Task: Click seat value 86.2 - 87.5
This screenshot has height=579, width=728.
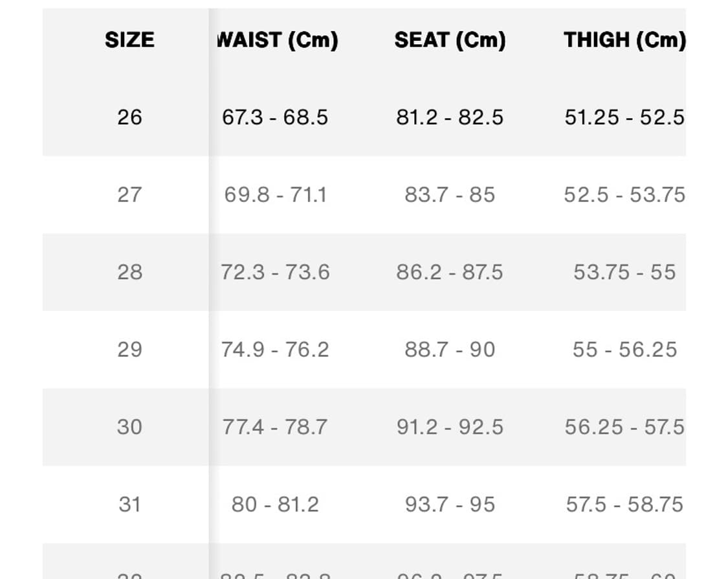Action: (450, 272)
